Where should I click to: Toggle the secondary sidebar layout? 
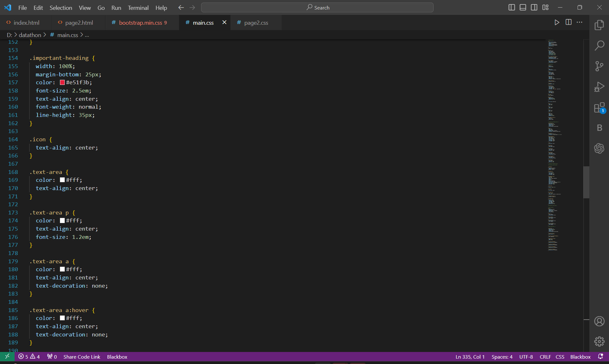[534, 8]
